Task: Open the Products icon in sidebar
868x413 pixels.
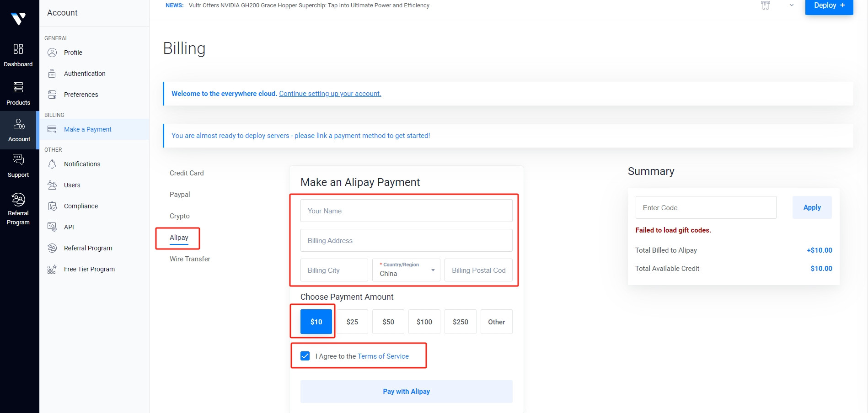Action: [x=18, y=87]
